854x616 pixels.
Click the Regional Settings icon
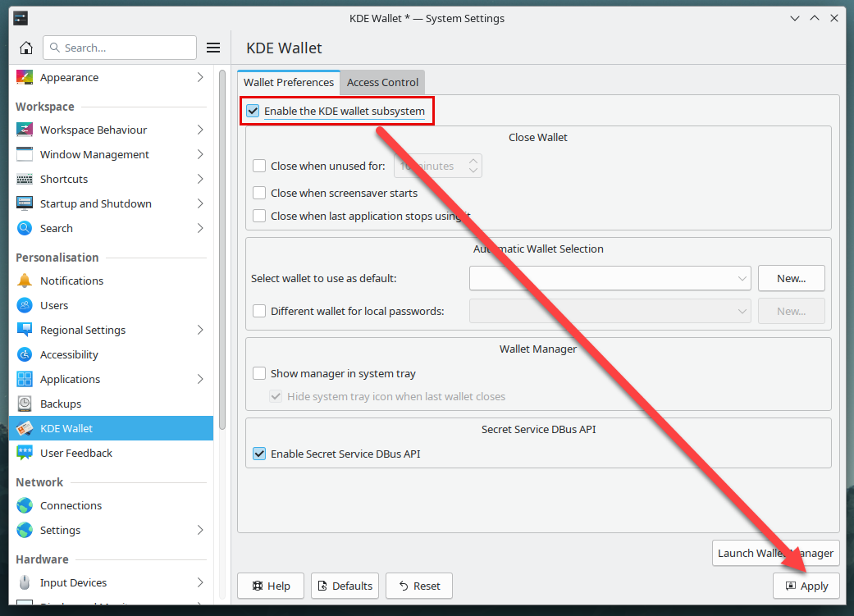[x=25, y=330]
